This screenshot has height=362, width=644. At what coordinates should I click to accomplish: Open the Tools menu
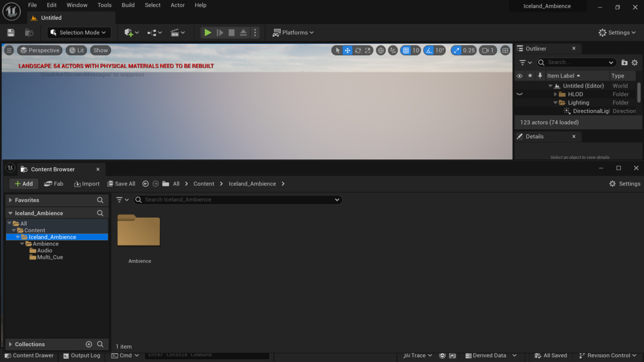coord(105,5)
